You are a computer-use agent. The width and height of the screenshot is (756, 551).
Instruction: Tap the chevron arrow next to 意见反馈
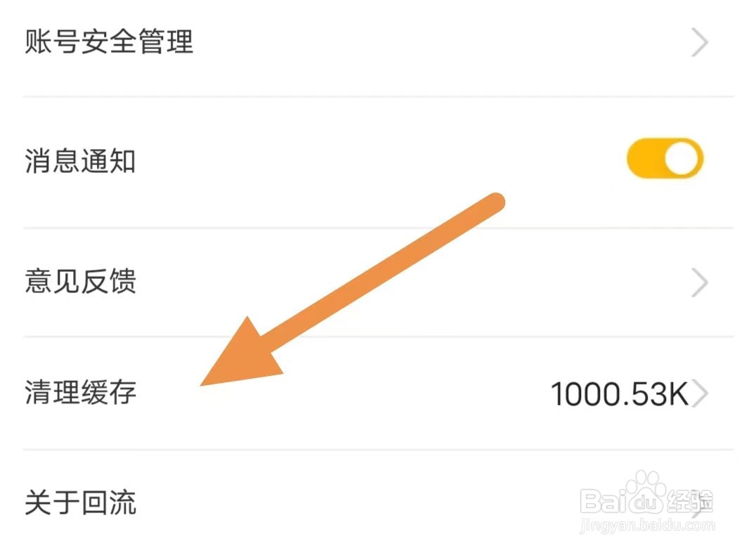click(699, 284)
